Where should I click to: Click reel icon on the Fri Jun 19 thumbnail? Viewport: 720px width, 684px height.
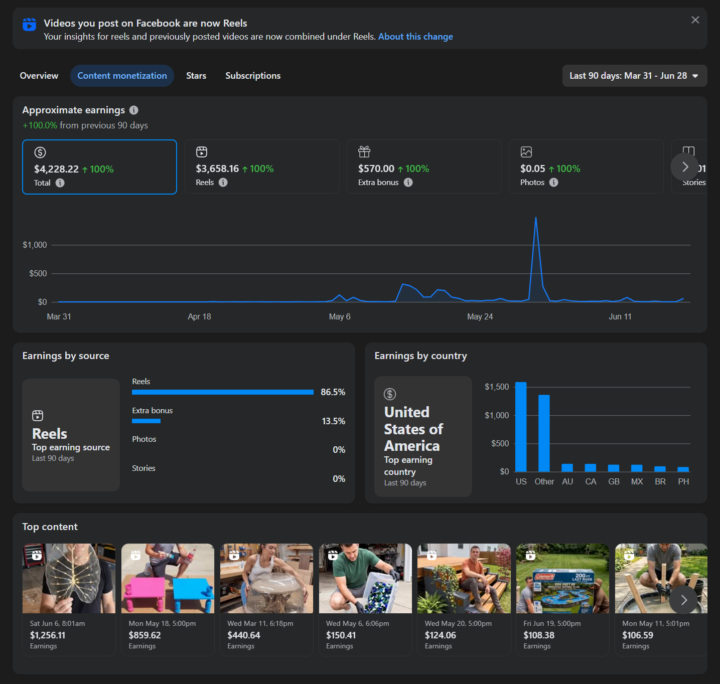click(x=530, y=555)
